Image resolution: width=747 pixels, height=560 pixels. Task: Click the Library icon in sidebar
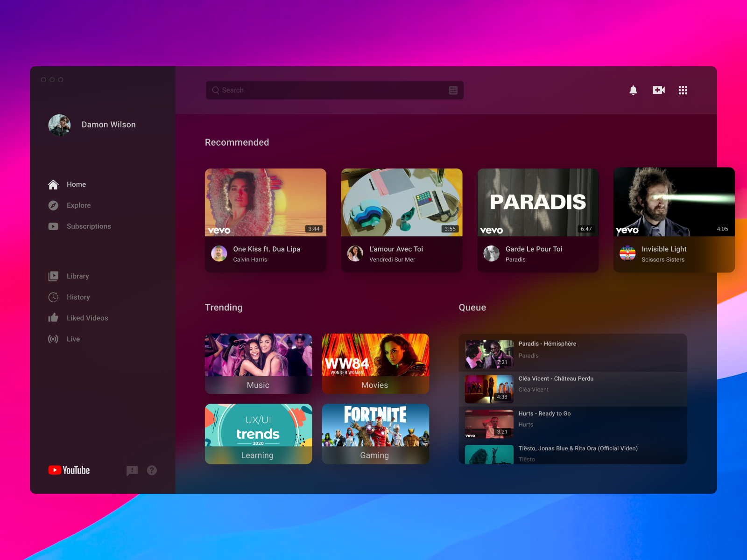point(53,276)
